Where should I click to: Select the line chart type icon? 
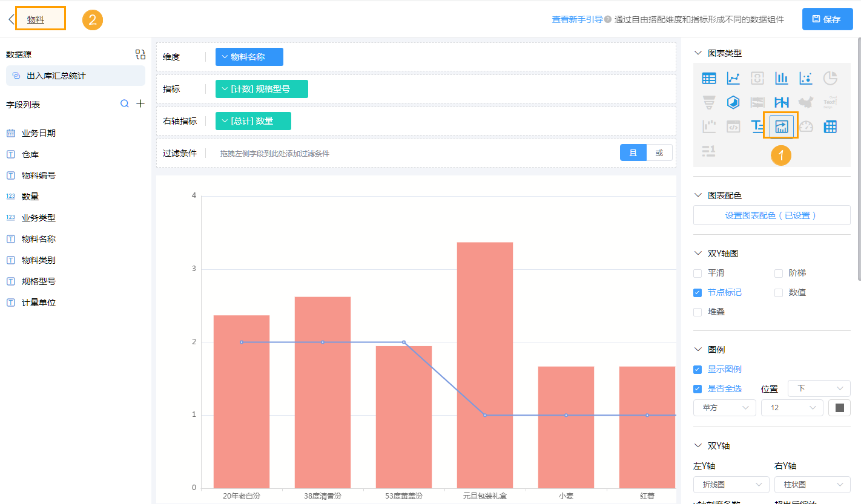[x=733, y=78]
